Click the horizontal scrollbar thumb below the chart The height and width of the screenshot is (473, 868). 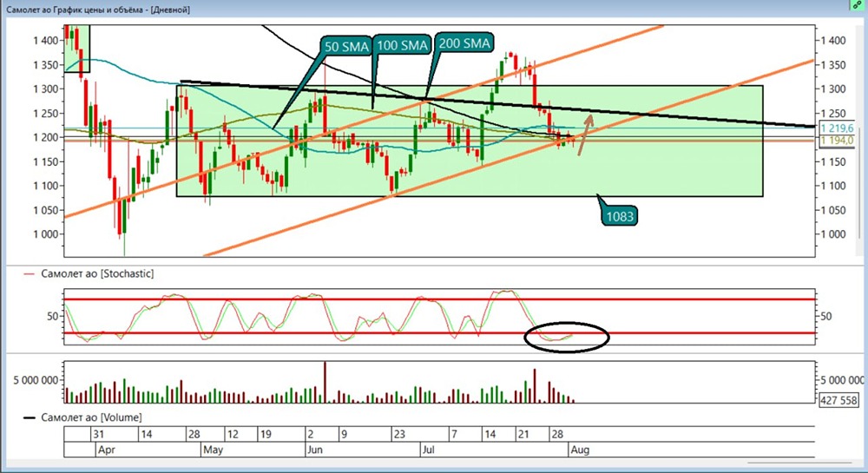799,463
